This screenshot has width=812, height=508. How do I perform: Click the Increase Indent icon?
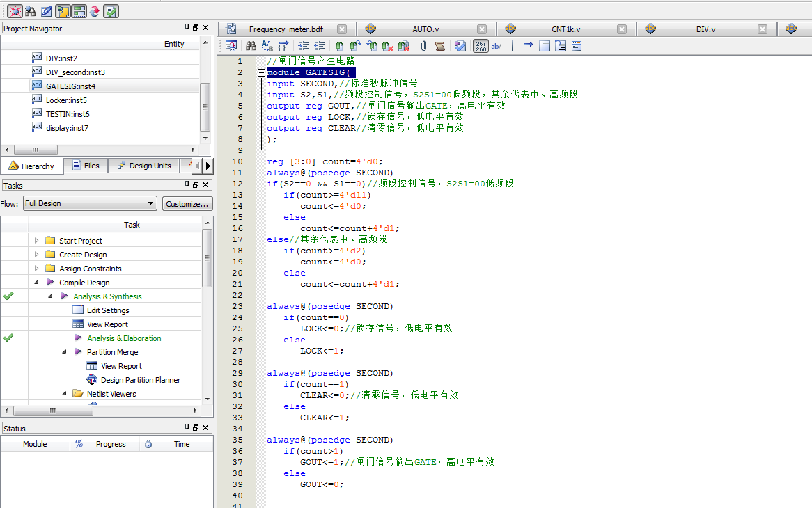tap(302, 46)
